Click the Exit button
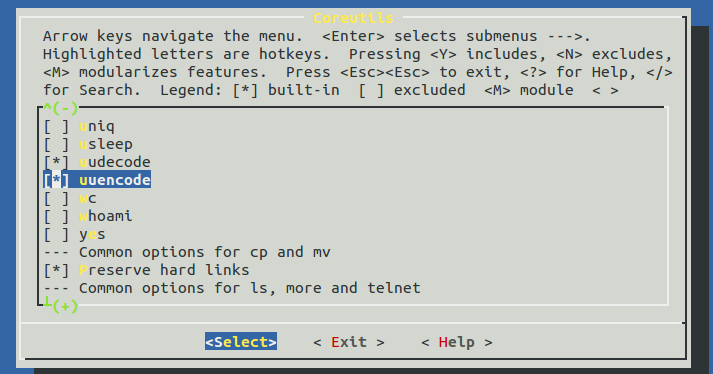The width and height of the screenshot is (713, 374). tap(349, 342)
